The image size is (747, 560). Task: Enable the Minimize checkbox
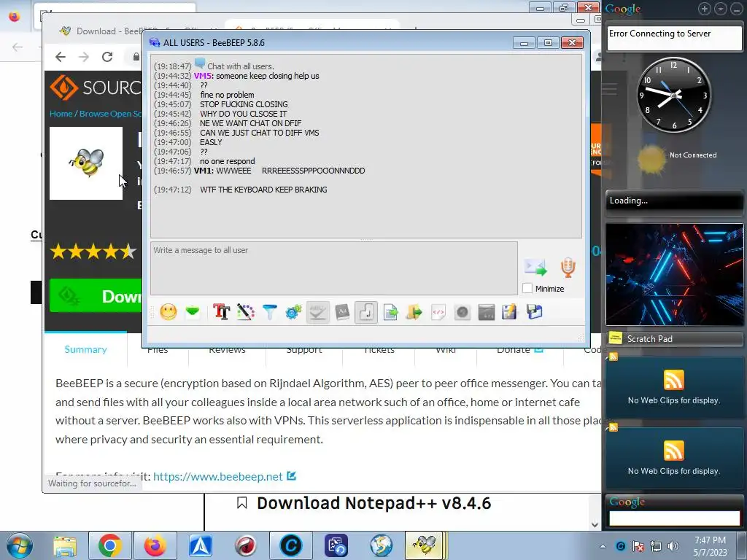[x=527, y=289]
